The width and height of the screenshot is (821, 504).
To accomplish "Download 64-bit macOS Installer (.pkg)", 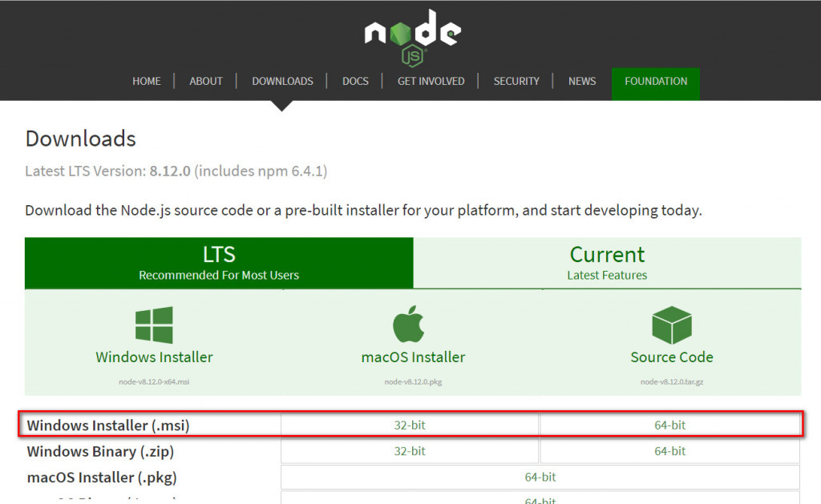I will point(540,477).
